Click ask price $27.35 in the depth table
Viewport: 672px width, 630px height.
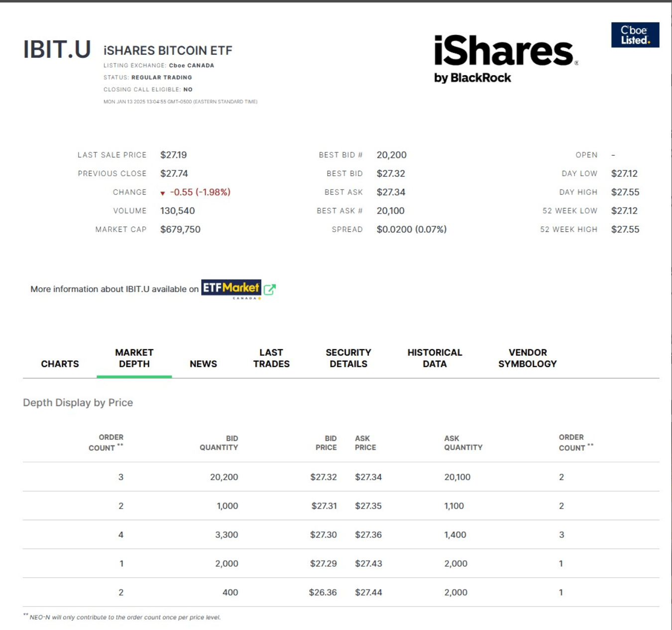368,506
